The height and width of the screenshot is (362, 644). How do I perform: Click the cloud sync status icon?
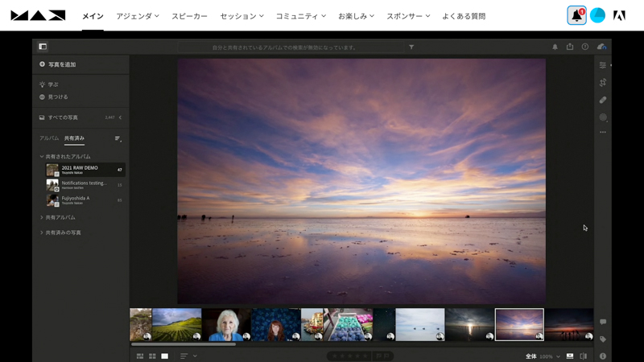pyautogui.click(x=601, y=47)
